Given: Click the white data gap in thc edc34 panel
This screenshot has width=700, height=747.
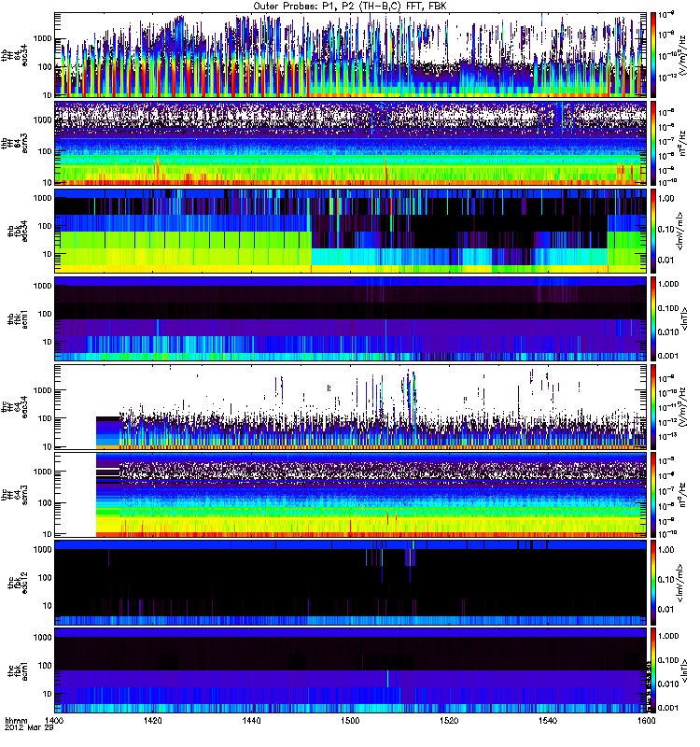Looking at the screenshot, I should pyautogui.click(x=76, y=405).
